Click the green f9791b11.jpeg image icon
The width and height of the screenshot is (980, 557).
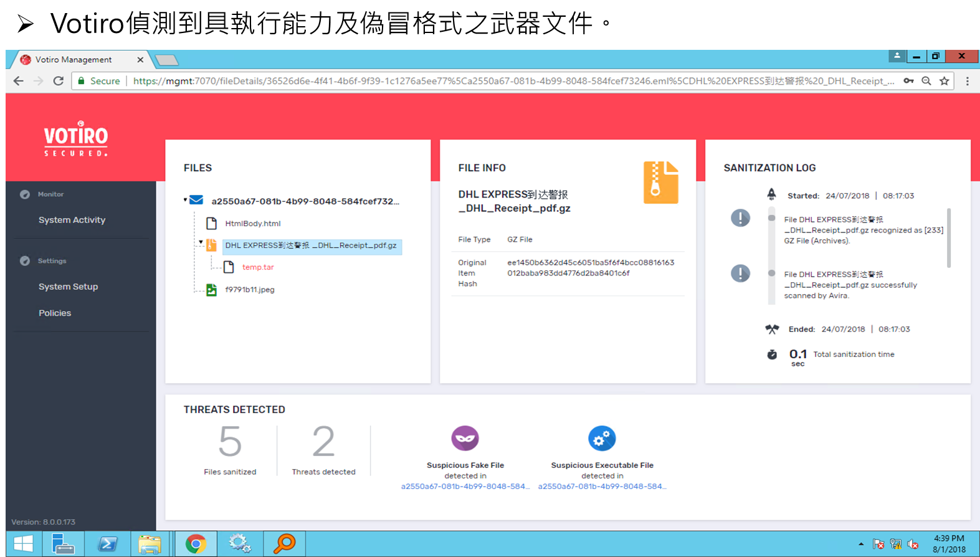(x=212, y=290)
